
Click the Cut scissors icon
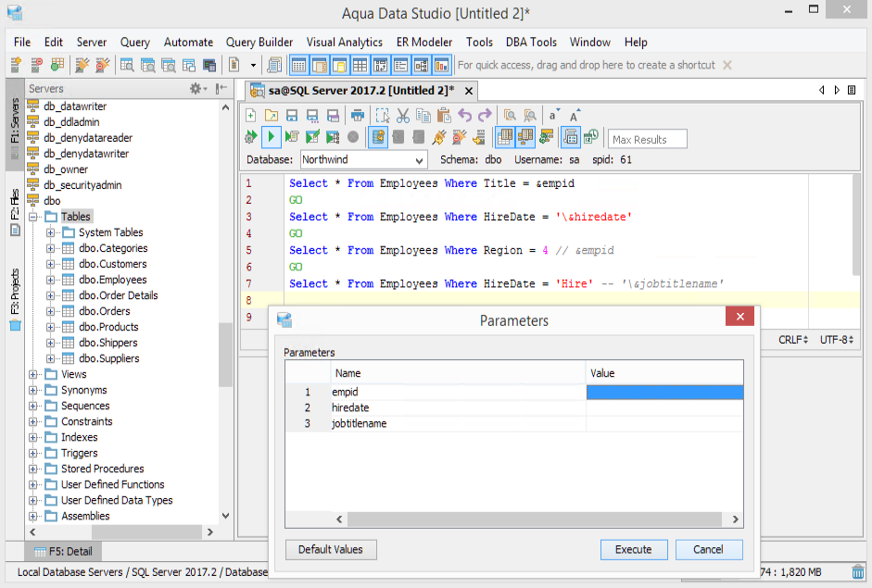pyautogui.click(x=403, y=116)
